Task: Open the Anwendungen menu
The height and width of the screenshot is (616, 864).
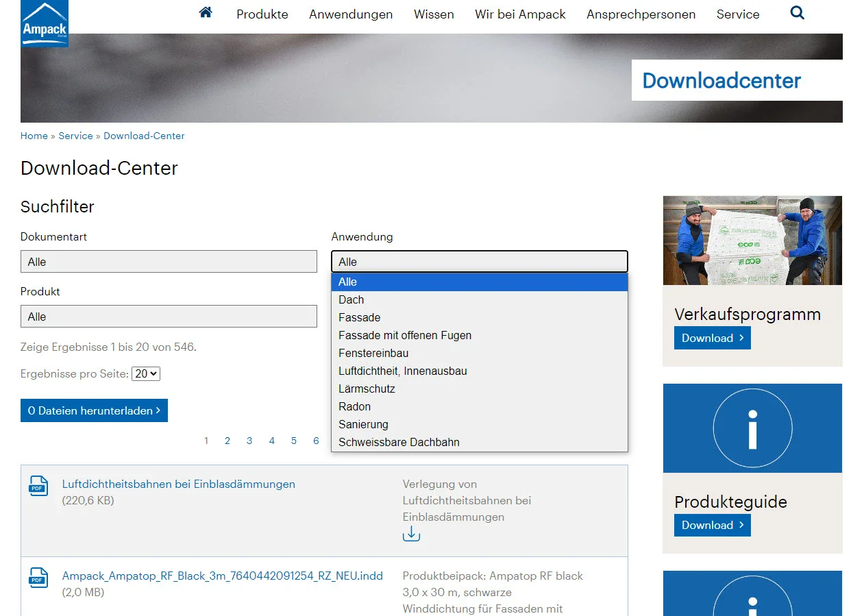Action: coord(351,14)
